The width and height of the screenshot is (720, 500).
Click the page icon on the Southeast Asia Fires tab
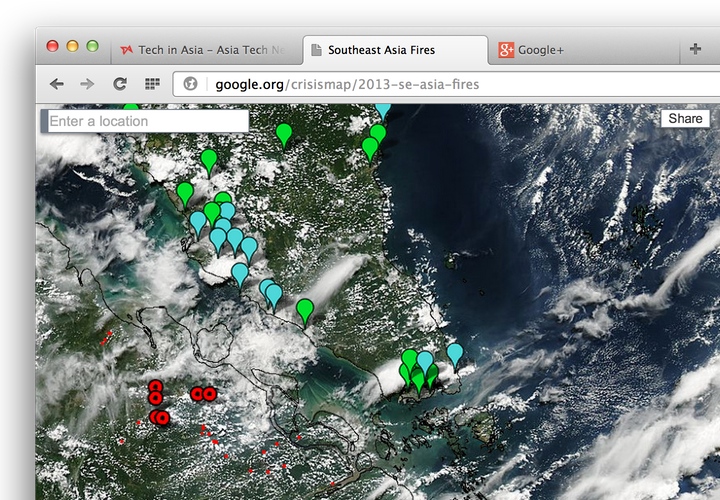click(316, 50)
